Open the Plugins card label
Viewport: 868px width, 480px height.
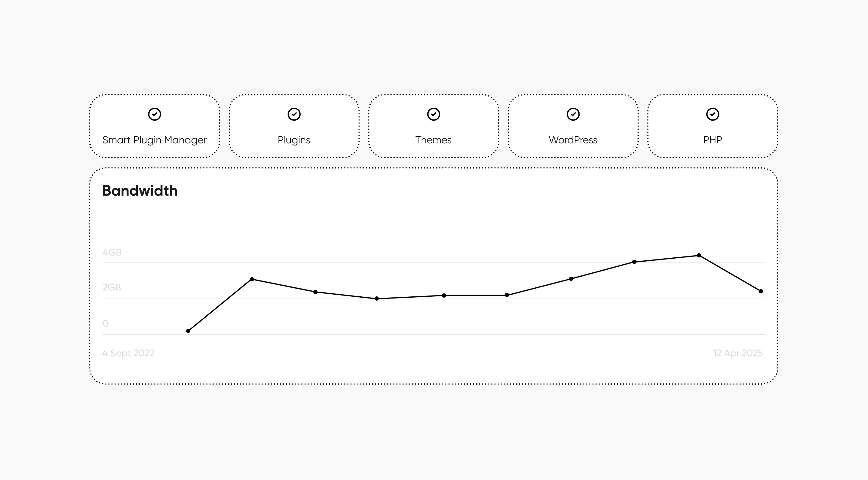click(x=294, y=140)
